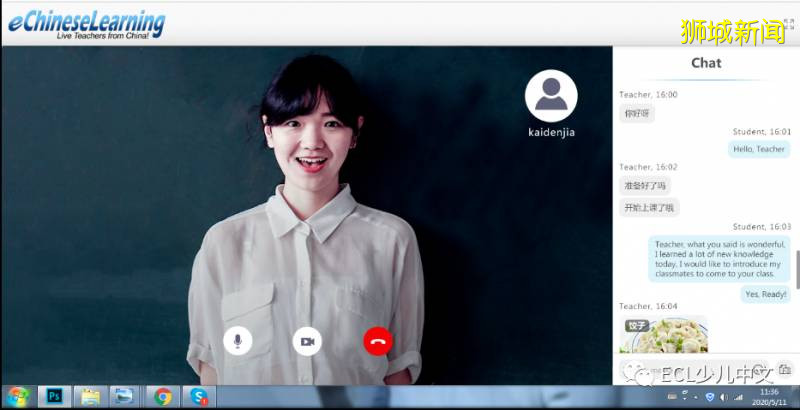
Task: Toggle the video camera off
Action: 307,341
